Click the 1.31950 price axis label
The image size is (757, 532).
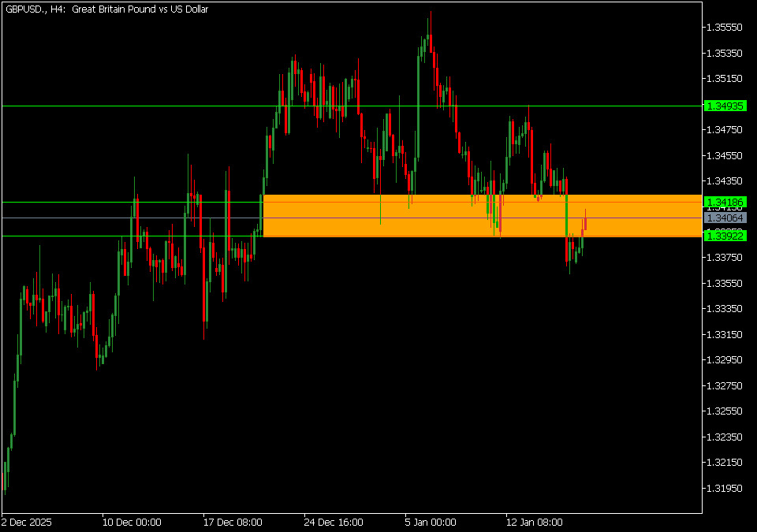[x=725, y=488]
